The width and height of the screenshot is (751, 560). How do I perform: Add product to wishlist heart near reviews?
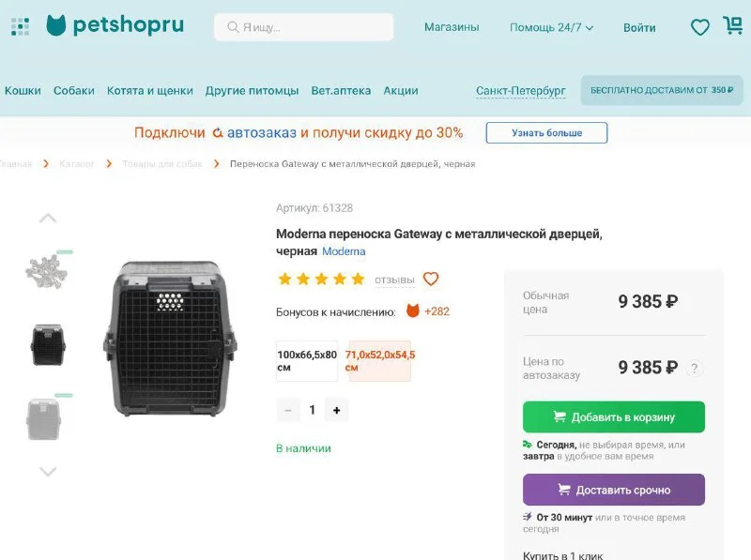point(431,279)
